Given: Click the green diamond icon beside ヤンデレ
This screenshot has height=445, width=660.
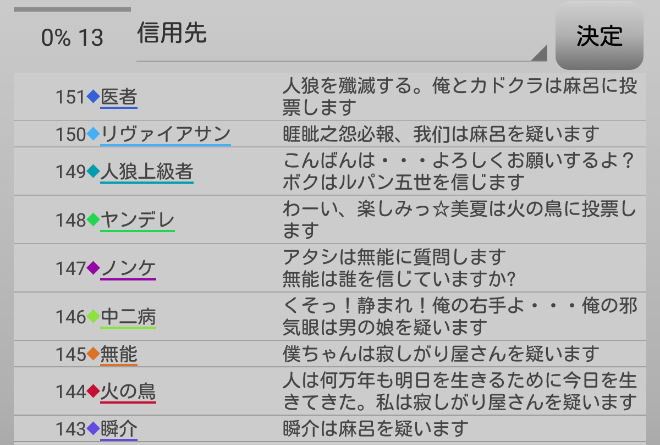Looking at the screenshot, I should [x=93, y=220].
